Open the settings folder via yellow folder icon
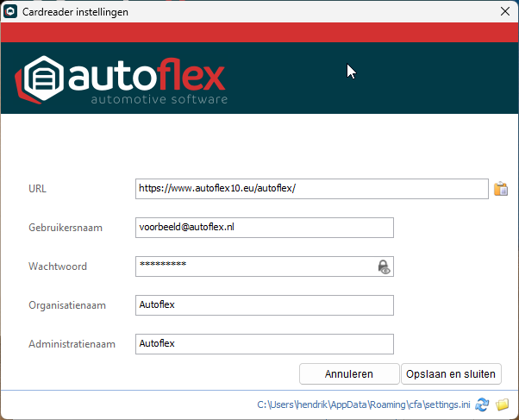 coord(503,404)
